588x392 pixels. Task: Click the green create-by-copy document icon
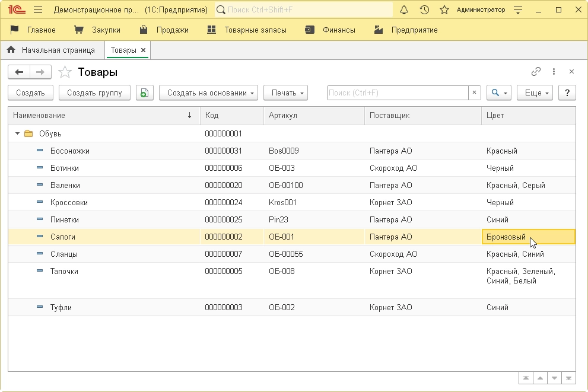145,93
